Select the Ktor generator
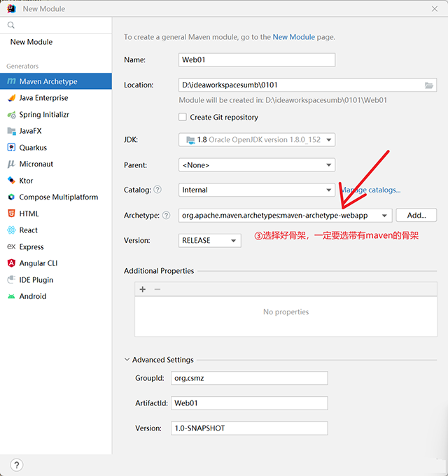 coord(56,181)
